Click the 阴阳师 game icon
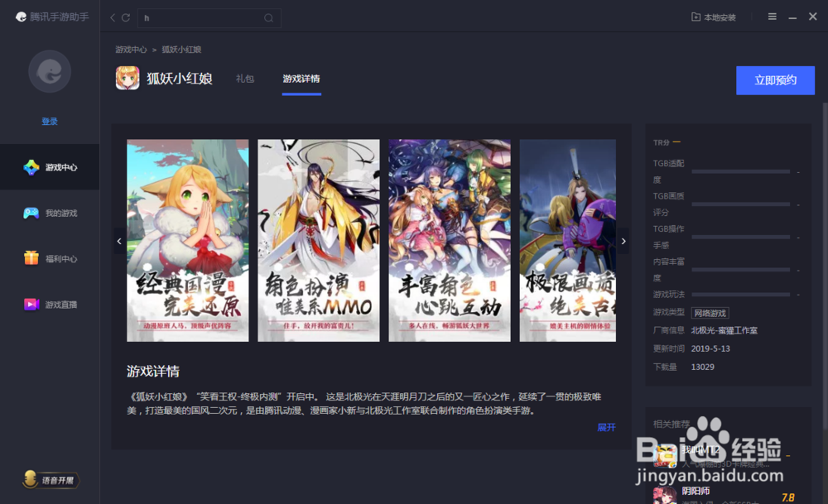The height and width of the screenshot is (504, 828). 665,496
